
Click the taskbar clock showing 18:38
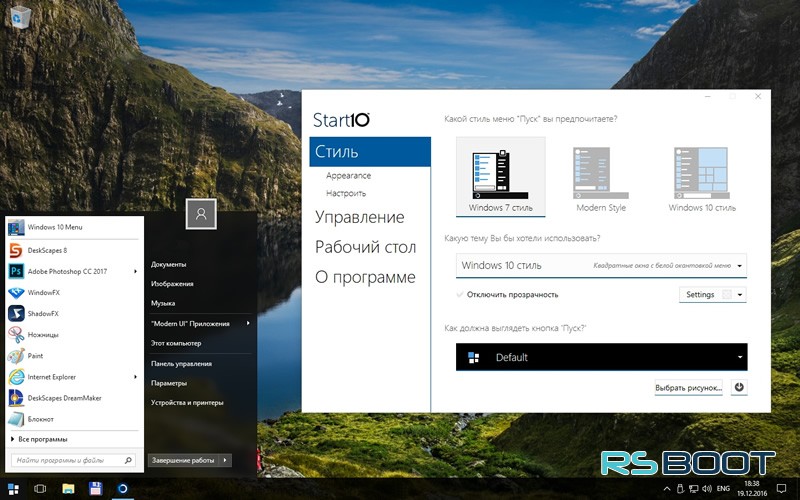pos(752,489)
